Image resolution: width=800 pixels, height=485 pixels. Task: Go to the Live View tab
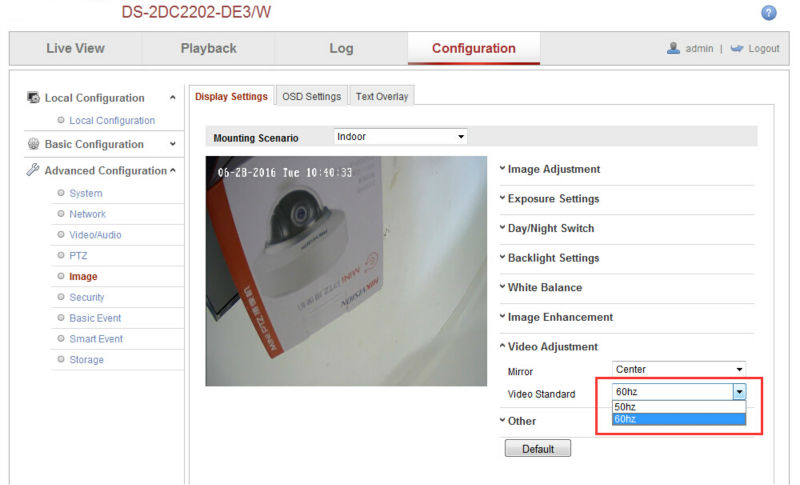click(75, 49)
